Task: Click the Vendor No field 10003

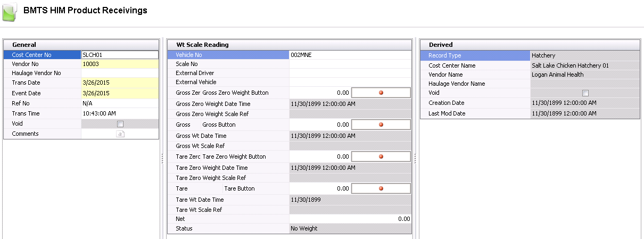Action: pos(120,64)
